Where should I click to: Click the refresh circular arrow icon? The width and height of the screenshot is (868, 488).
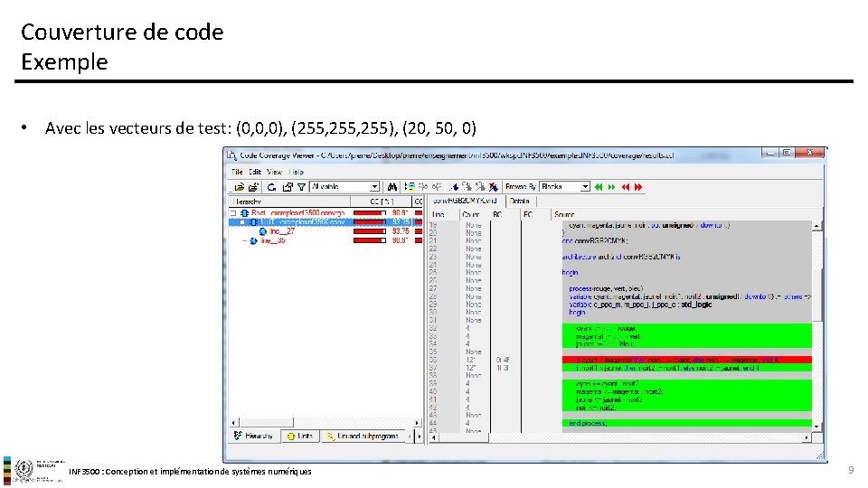272,187
